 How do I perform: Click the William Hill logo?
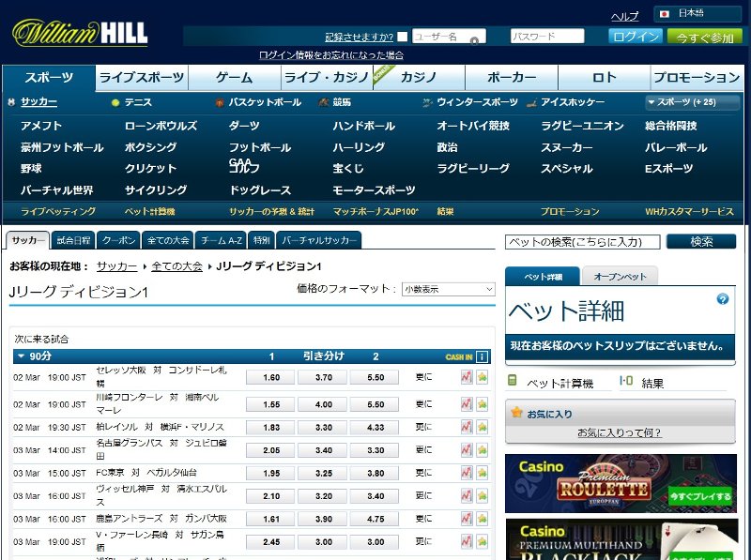click(80, 34)
